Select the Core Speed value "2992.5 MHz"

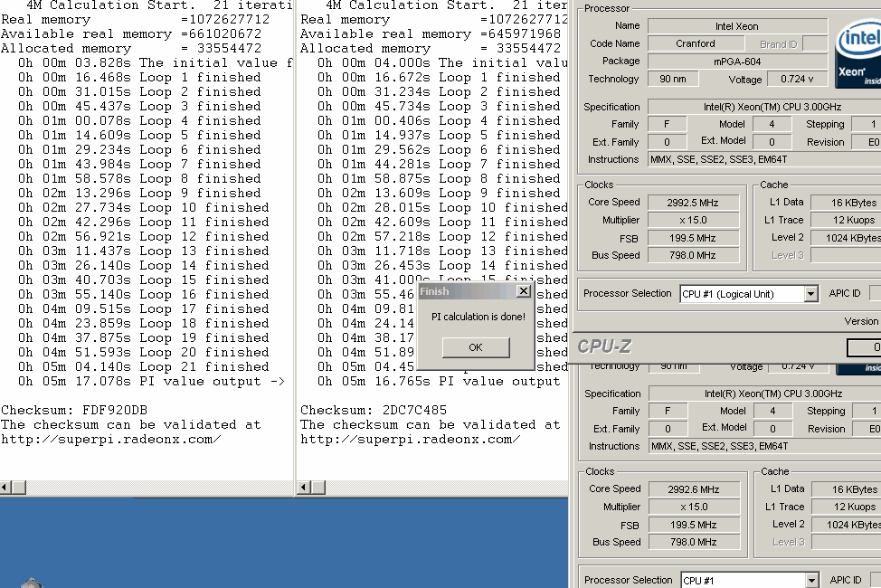pyautogui.click(x=693, y=203)
